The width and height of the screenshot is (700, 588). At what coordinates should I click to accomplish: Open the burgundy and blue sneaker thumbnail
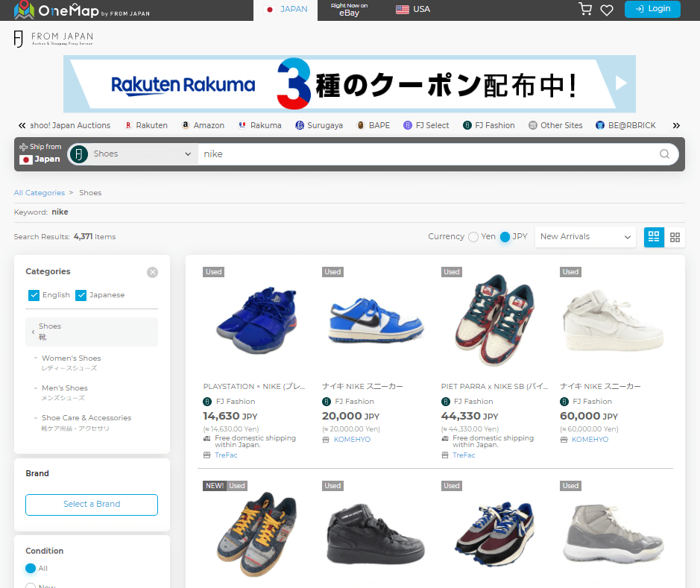pos(495,534)
